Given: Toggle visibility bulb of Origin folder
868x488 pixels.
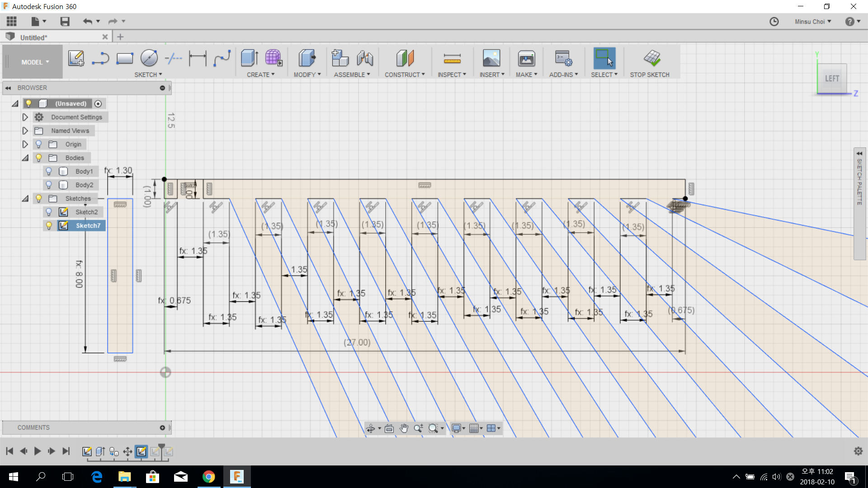Looking at the screenshot, I should click(39, 144).
